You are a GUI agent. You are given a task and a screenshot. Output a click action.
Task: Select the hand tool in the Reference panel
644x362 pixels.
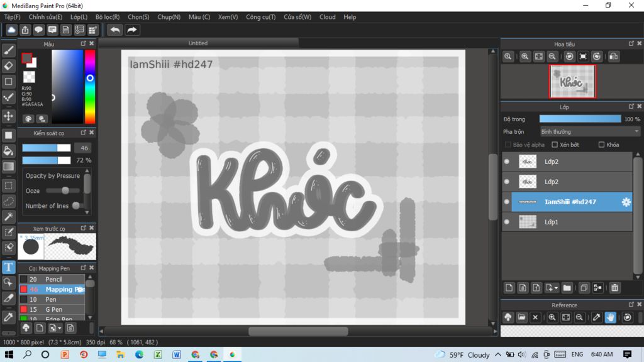tap(610, 317)
